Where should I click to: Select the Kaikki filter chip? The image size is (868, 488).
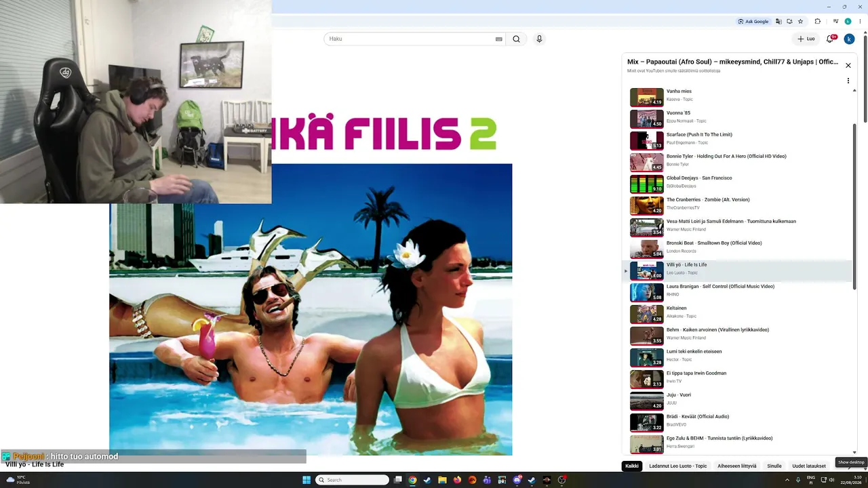point(632,466)
